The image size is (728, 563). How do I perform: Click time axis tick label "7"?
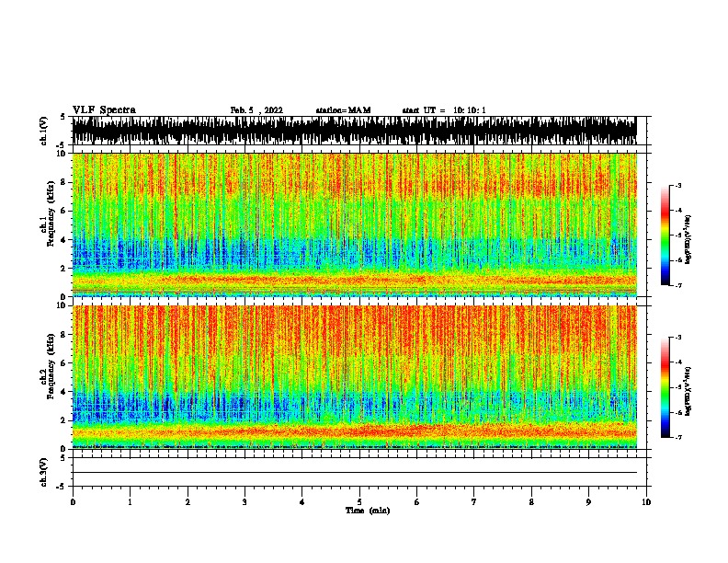coord(474,502)
